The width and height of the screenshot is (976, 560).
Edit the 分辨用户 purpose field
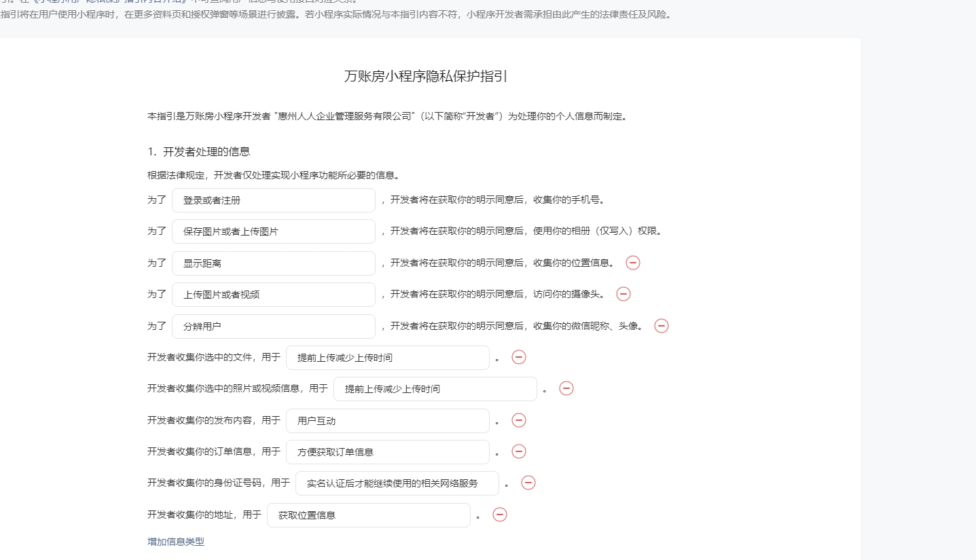pos(274,326)
